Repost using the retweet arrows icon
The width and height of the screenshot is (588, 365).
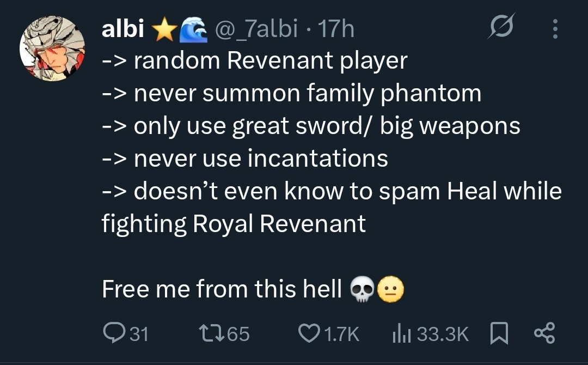[212, 333]
